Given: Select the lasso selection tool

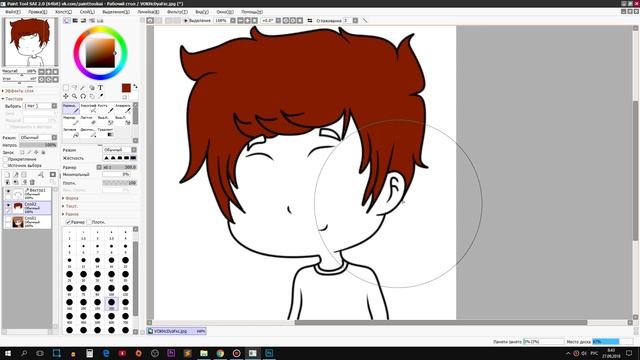Looking at the screenshot, I should pos(74,87).
